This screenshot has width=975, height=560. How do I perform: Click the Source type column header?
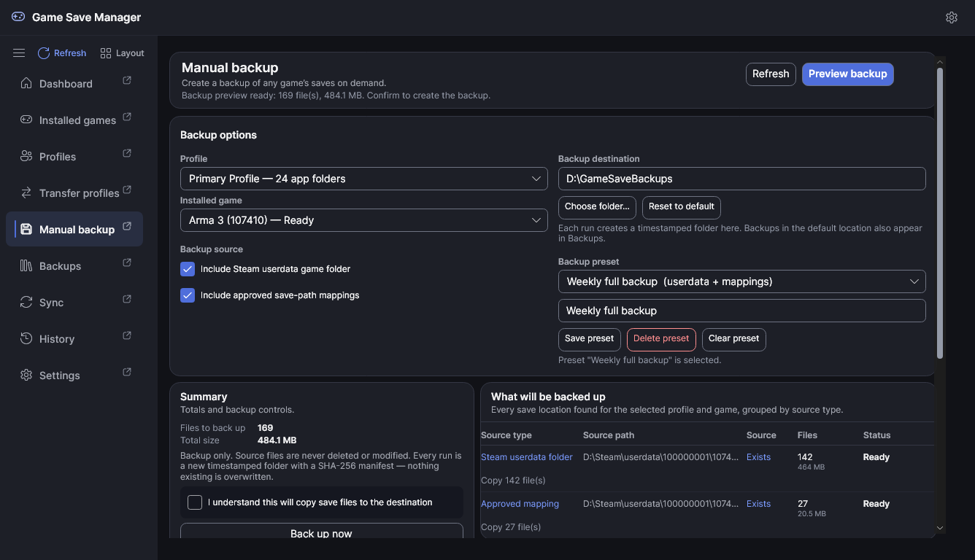point(506,435)
